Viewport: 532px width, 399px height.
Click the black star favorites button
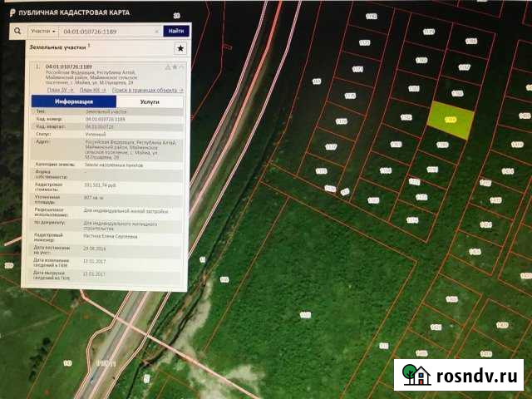(x=180, y=50)
